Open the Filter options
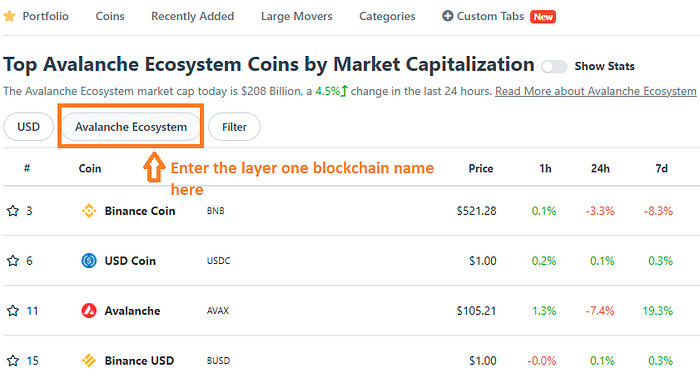The image size is (700, 379). click(234, 127)
